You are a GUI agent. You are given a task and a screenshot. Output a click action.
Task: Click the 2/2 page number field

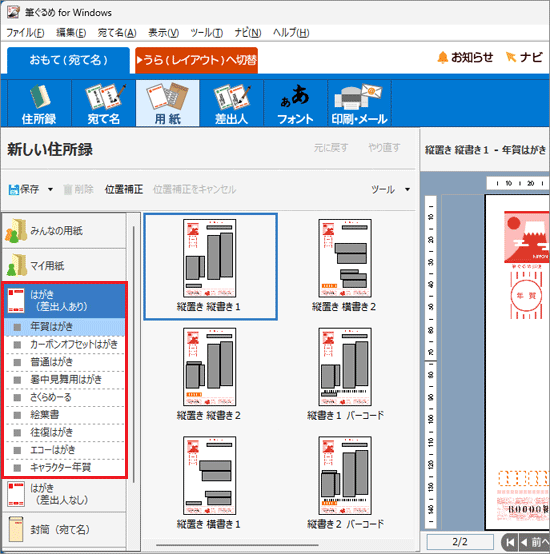[460, 542]
